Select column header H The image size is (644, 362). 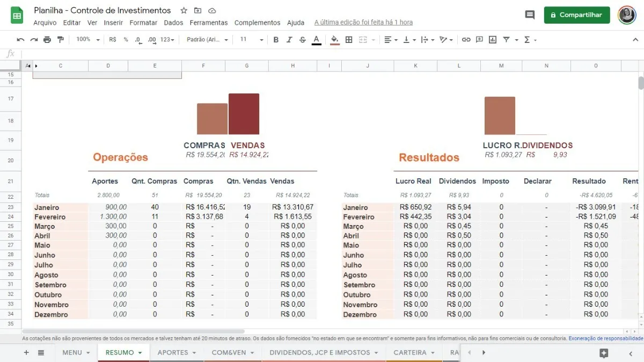click(x=292, y=66)
